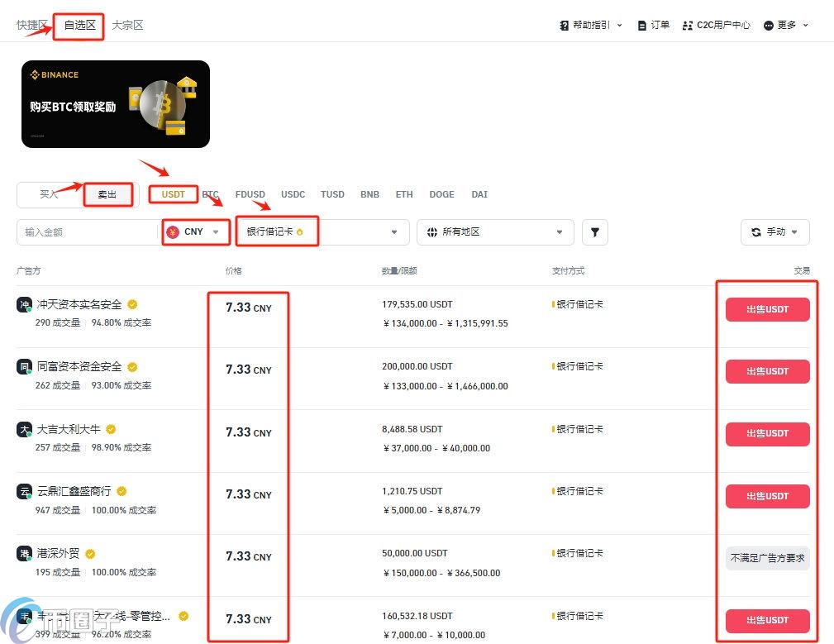Click 出售USDT for 冲天资本实名安全
This screenshot has height=644, width=834.
coord(768,309)
